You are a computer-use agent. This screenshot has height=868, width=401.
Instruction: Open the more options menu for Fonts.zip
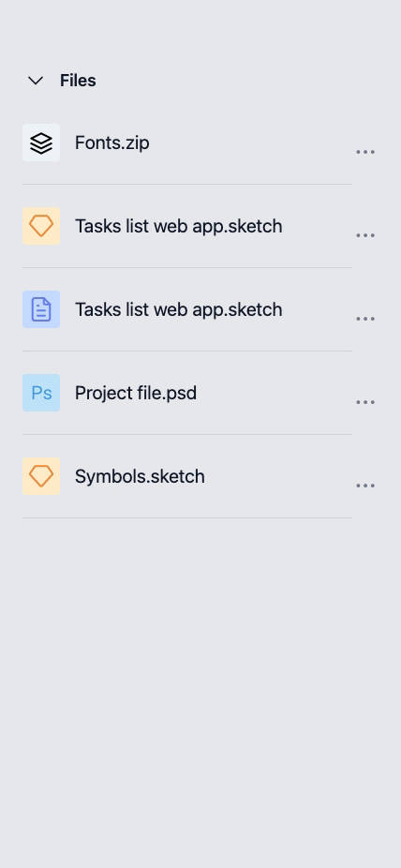tap(365, 152)
